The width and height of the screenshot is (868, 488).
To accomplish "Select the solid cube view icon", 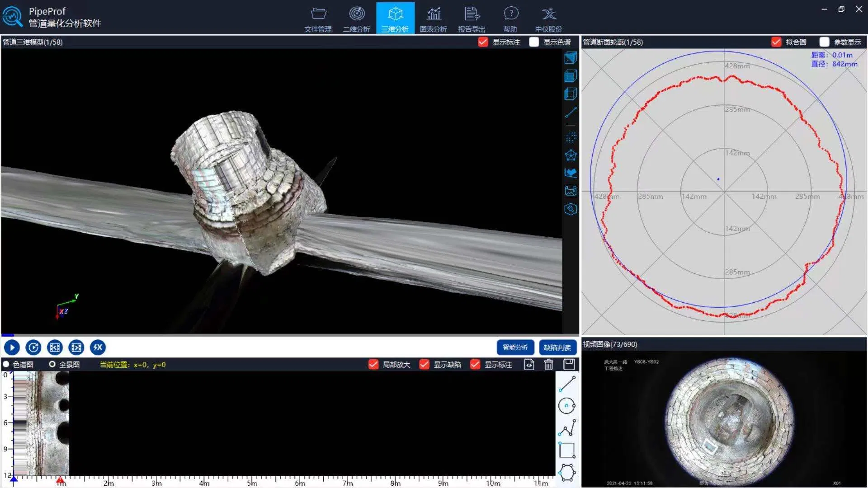I will (571, 58).
